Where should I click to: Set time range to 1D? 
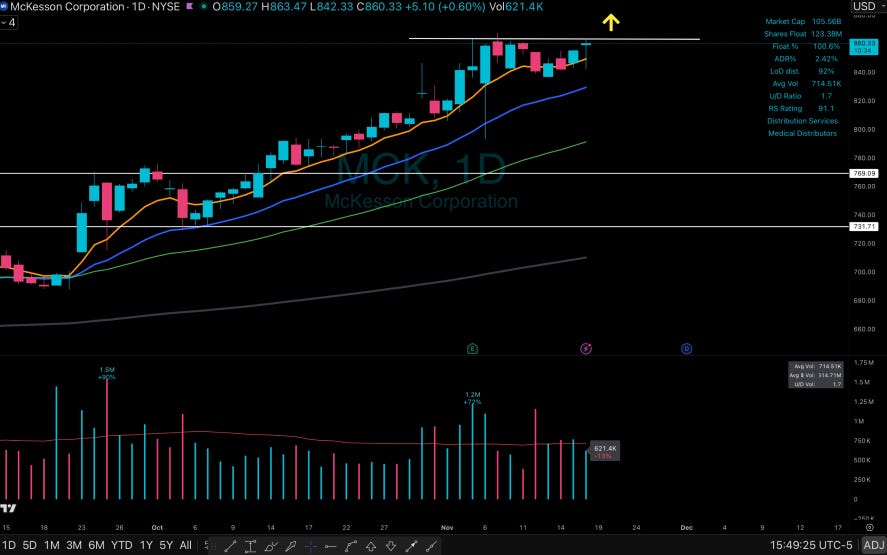pos(8,545)
